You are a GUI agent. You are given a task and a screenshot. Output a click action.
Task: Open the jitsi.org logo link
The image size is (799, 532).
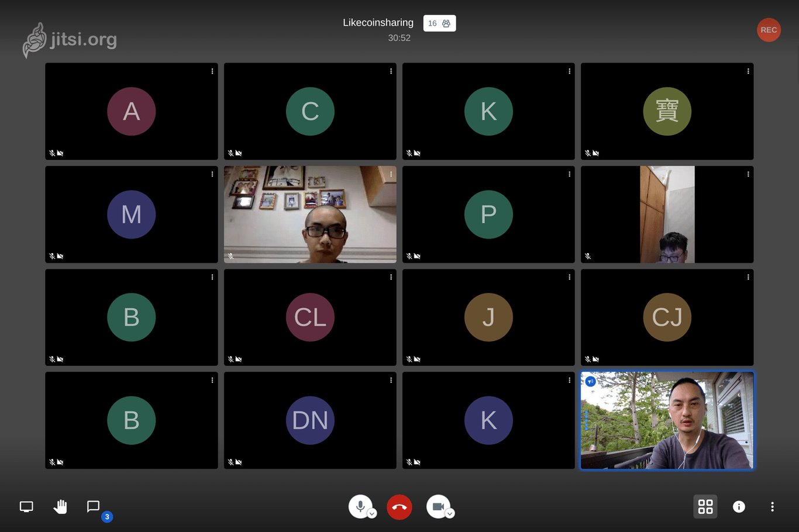[70, 40]
